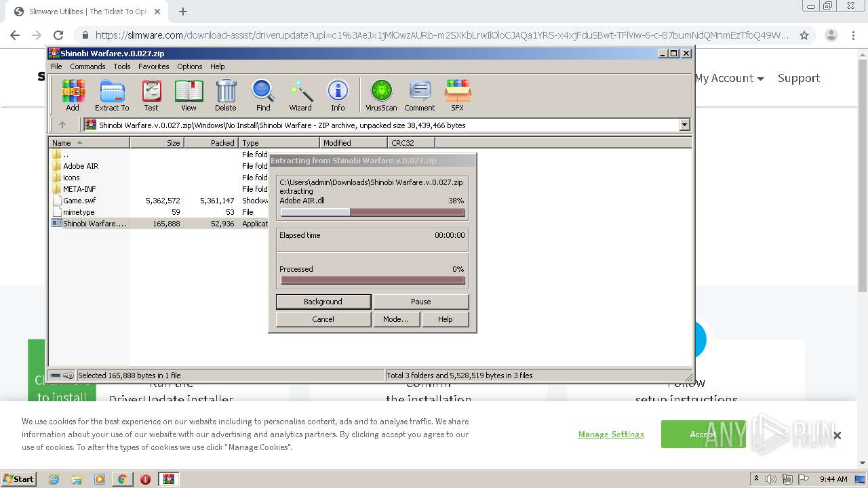The width and height of the screenshot is (868, 488).
Task: Open the Commands menu
Action: 87,66
